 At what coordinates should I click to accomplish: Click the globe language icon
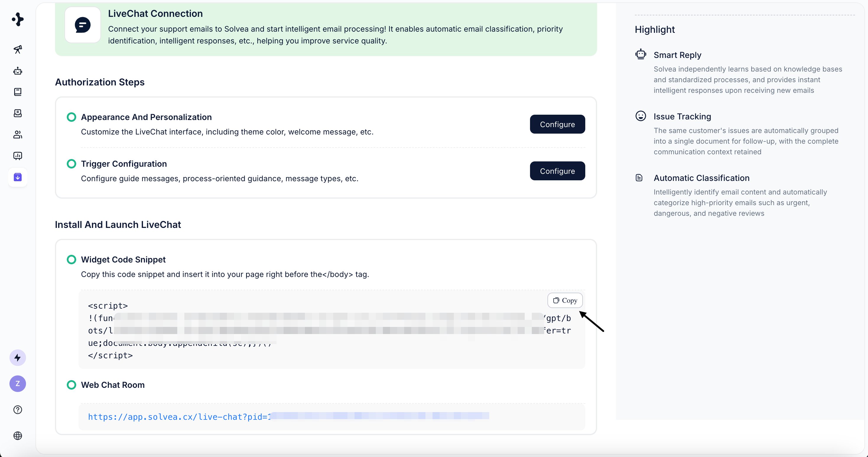(x=17, y=435)
